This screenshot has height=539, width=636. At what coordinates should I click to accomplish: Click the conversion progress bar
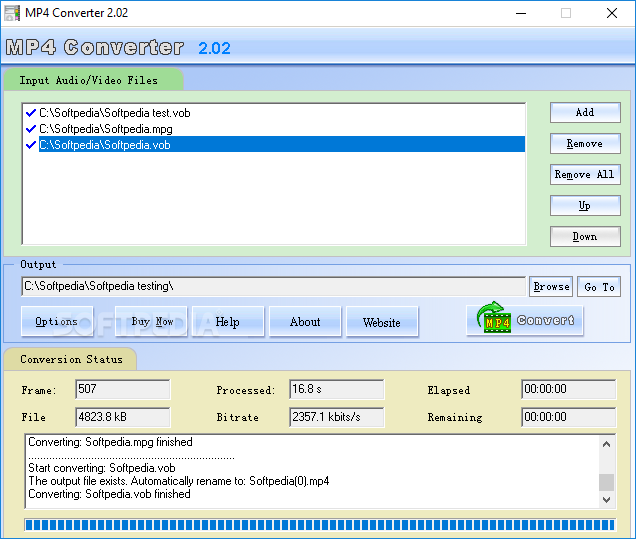click(x=320, y=525)
